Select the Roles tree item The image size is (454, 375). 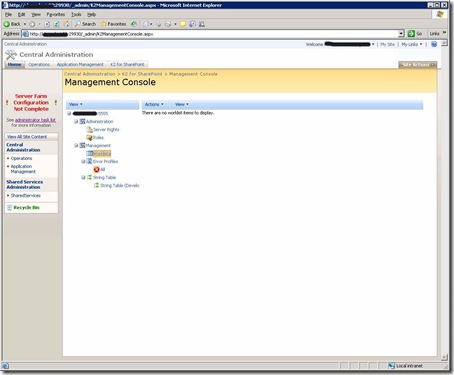[98, 137]
